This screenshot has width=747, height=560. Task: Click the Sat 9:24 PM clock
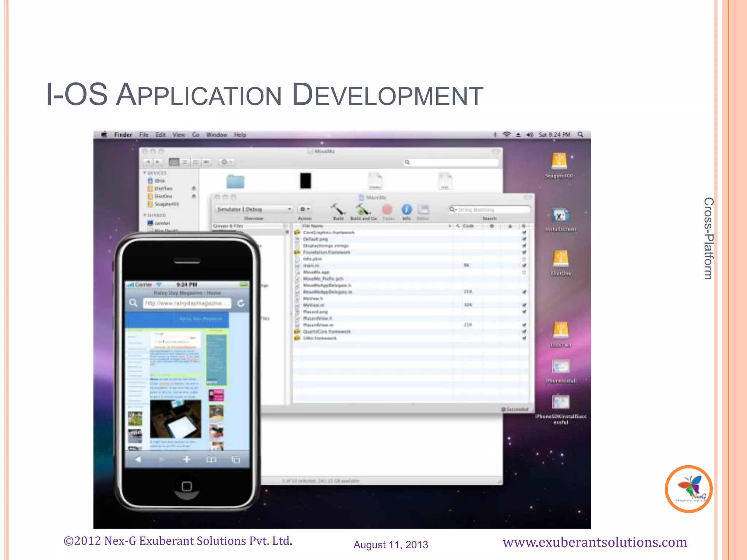point(554,135)
